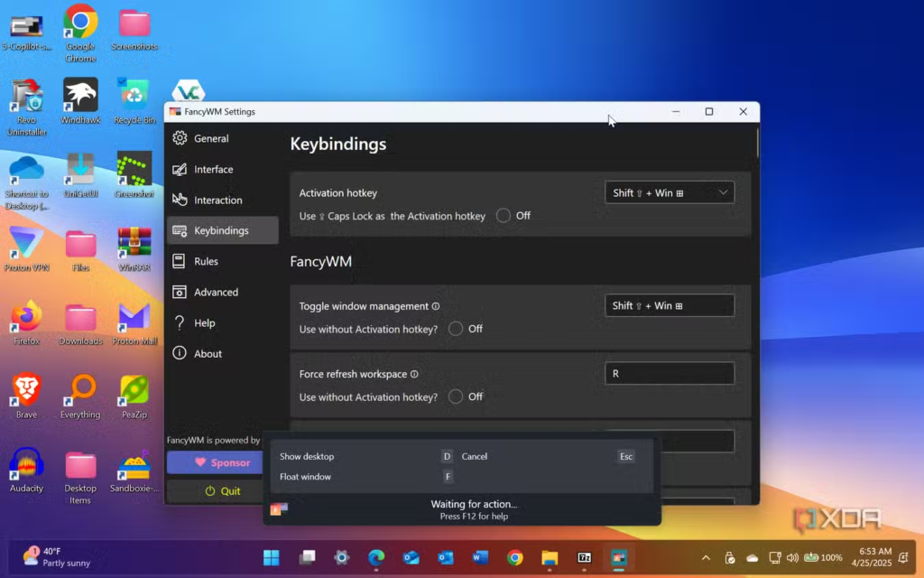Open Task View on the taskbar

pos(307,557)
